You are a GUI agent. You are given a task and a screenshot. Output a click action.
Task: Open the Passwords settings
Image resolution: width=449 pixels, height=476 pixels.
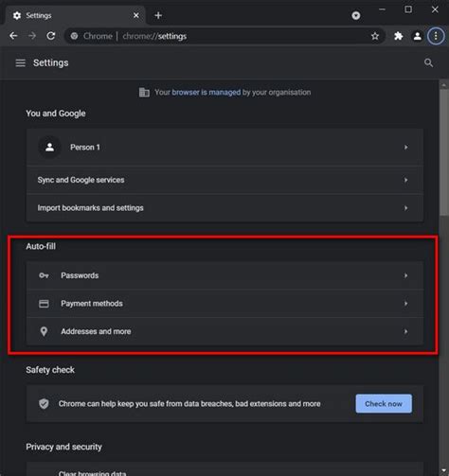[224, 275]
